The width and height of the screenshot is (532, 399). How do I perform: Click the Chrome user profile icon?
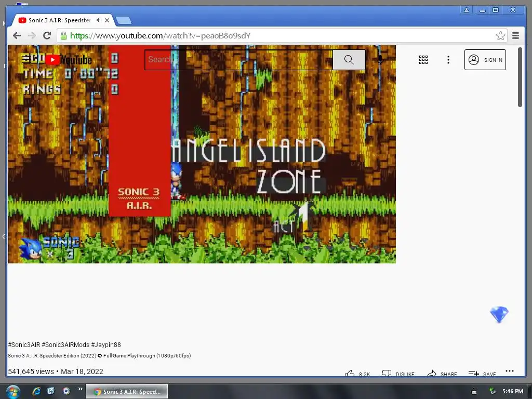pyautogui.click(x=467, y=10)
